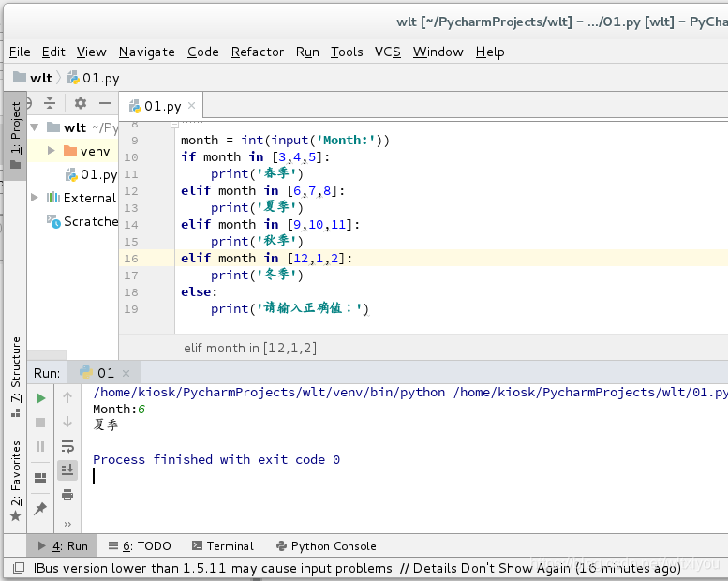Screen dimensions: 728x581
Task: Open the View menu
Action: coord(92,52)
